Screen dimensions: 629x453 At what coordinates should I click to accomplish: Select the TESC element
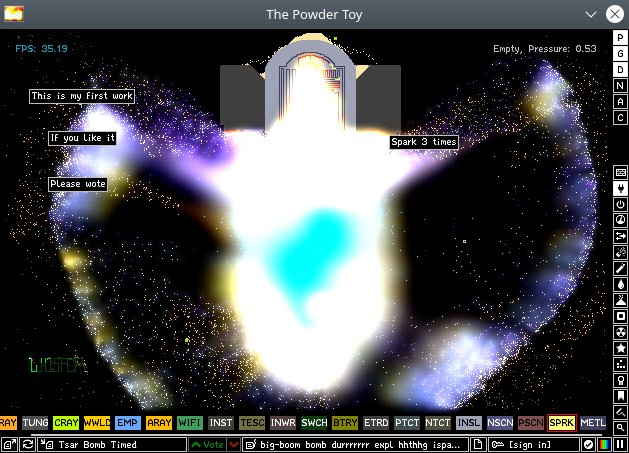coord(252,423)
